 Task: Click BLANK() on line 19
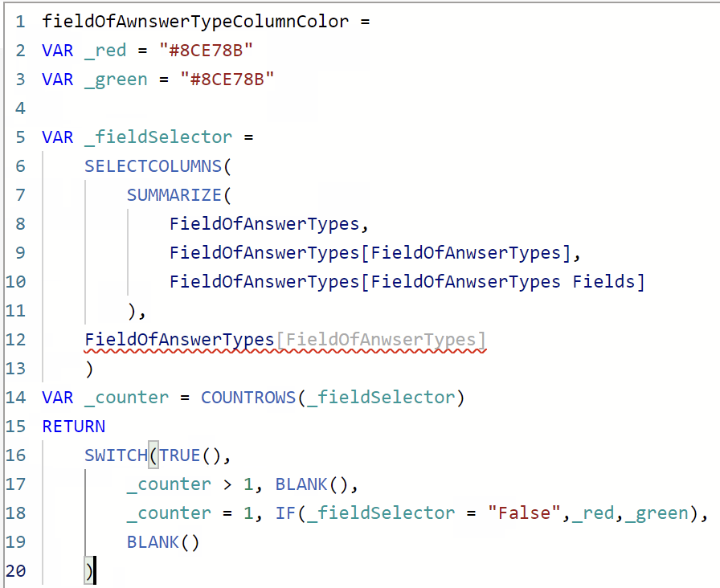(x=163, y=542)
